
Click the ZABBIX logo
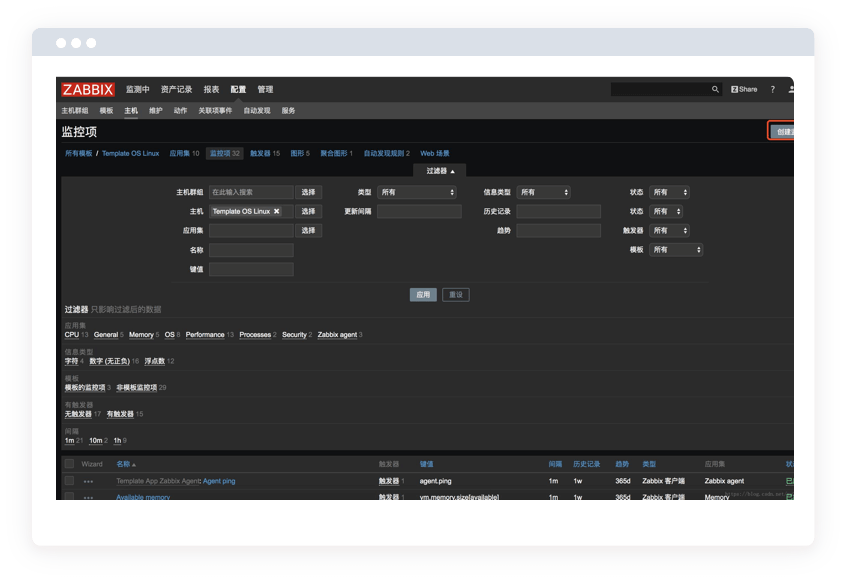[x=88, y=90]
